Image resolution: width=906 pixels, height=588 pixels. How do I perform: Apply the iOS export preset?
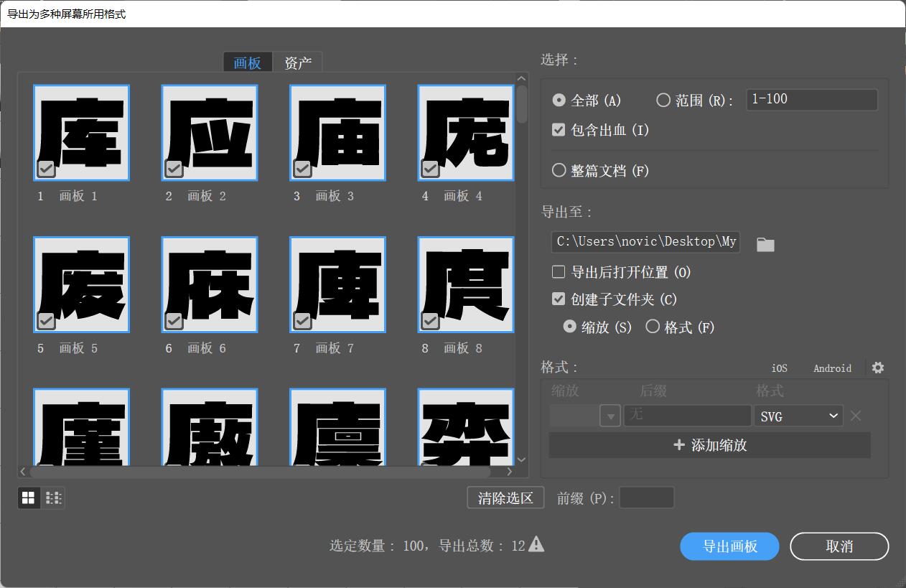tap(779, 368)
